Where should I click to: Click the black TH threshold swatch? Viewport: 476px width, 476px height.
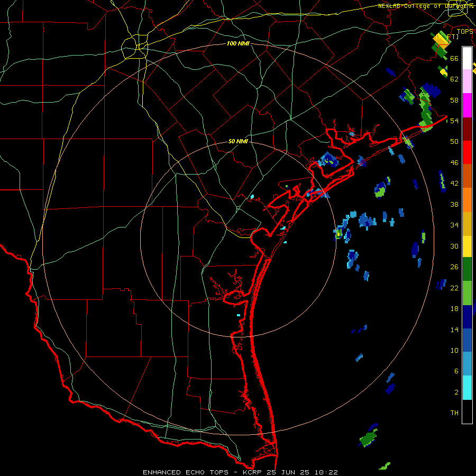pos(467,411)
